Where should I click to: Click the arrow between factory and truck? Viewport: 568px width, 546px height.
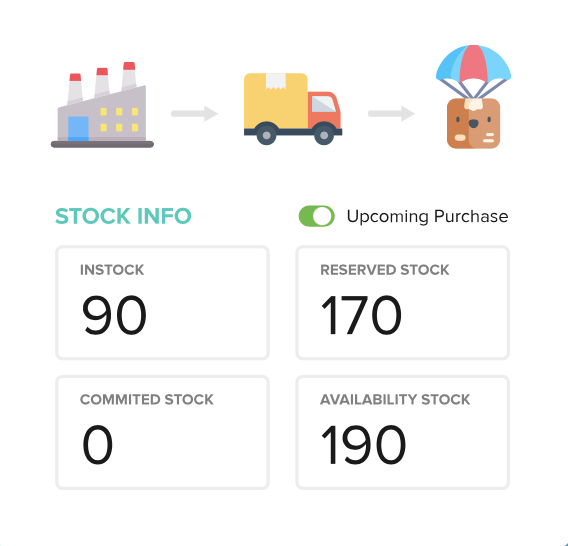[x=194, y=113]
